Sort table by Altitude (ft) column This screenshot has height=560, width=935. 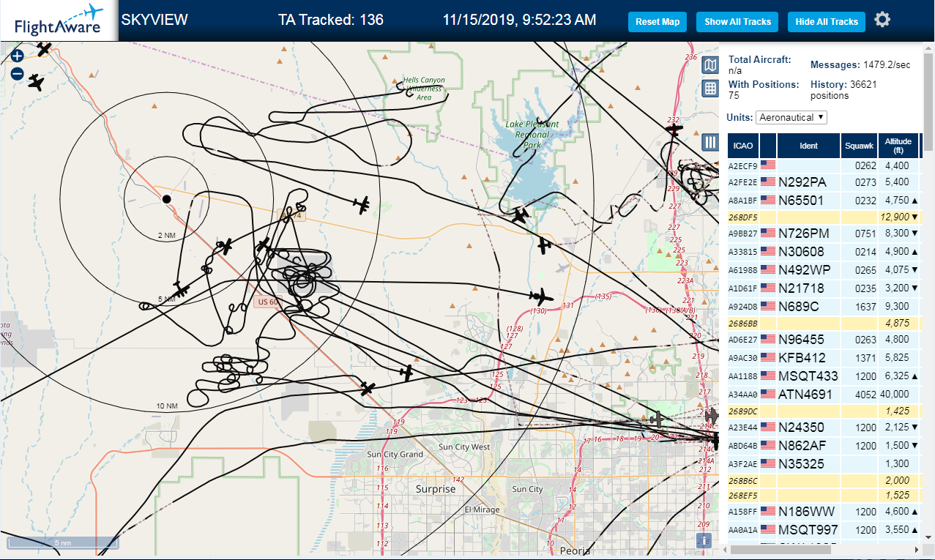click(x=898, y=145)
